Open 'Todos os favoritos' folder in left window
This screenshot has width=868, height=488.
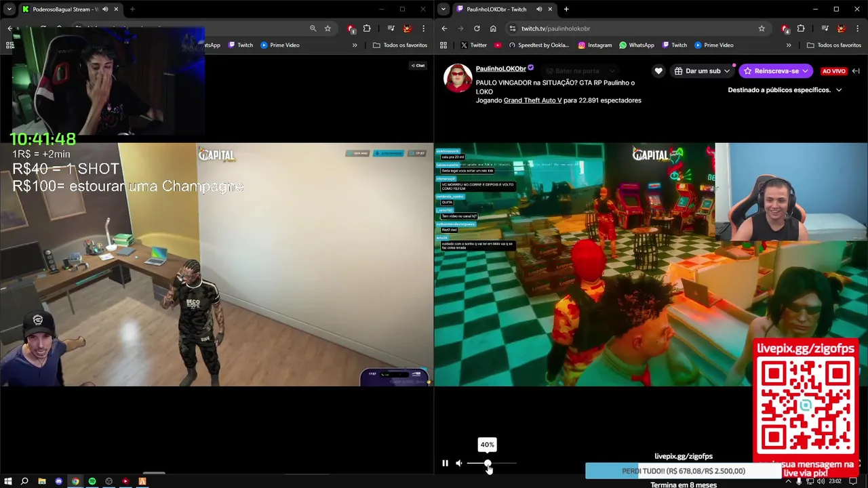tap(400, 45)
